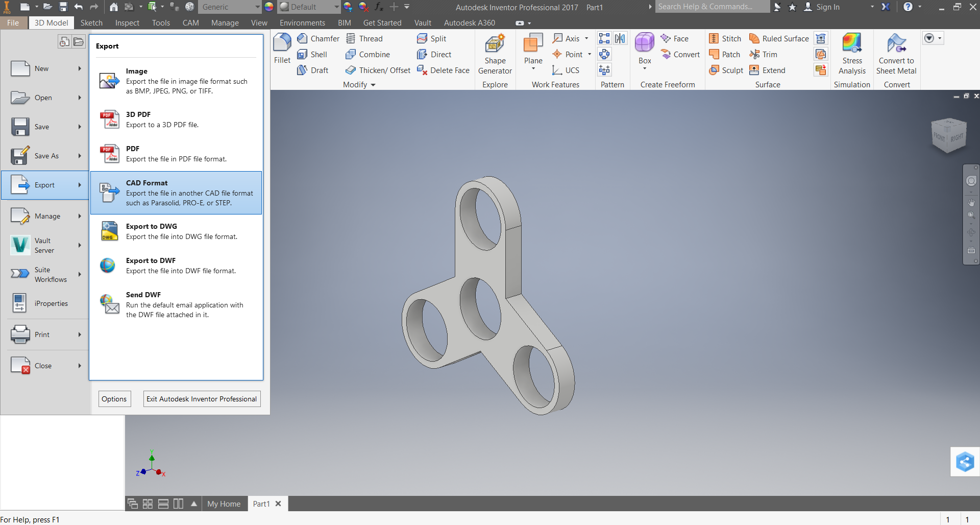Click the Search Help & Commands field
This screenshot has height=525, width=980.
point(712,7)
